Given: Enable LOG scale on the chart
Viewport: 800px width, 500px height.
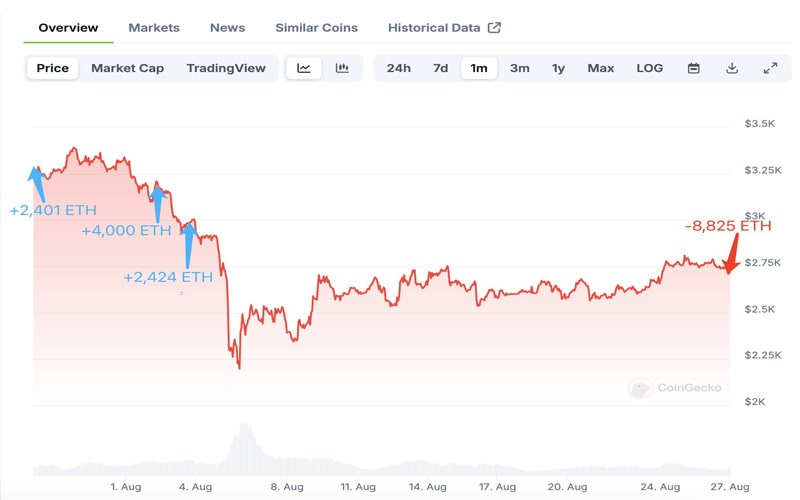Looking at the screenshot, I should pyautogui.click(x=649, y=68).
